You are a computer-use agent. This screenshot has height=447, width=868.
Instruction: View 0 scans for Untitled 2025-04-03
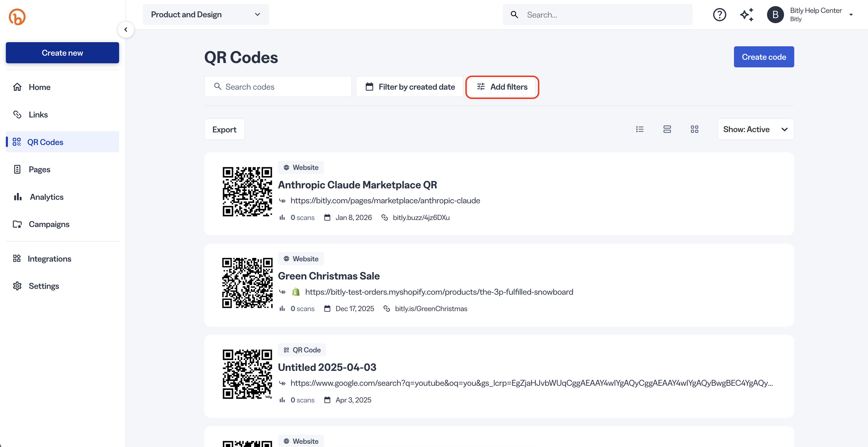pyautogui.click(x=297, y=400)
